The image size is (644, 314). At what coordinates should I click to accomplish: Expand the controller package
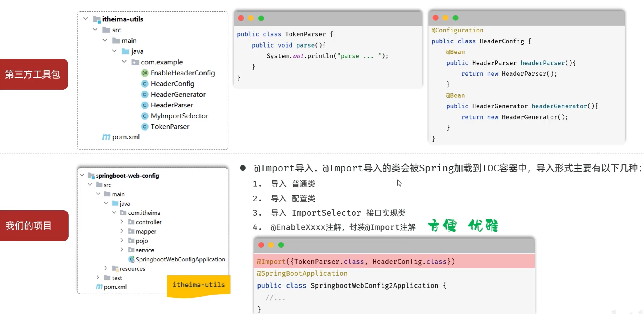point(122,222)
